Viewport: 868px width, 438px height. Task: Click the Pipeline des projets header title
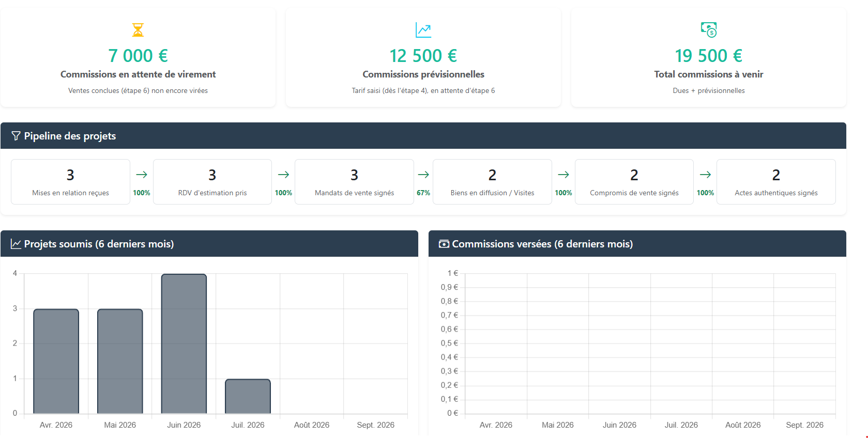point(70,136)
